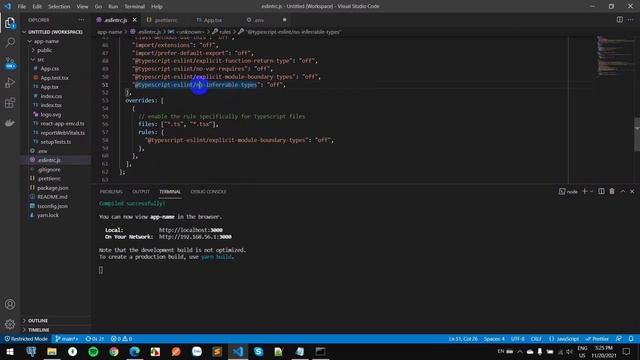Open the Edit menu
Image resolution: width=640 pixels, height=360 pixels.
tap(37, 6)
